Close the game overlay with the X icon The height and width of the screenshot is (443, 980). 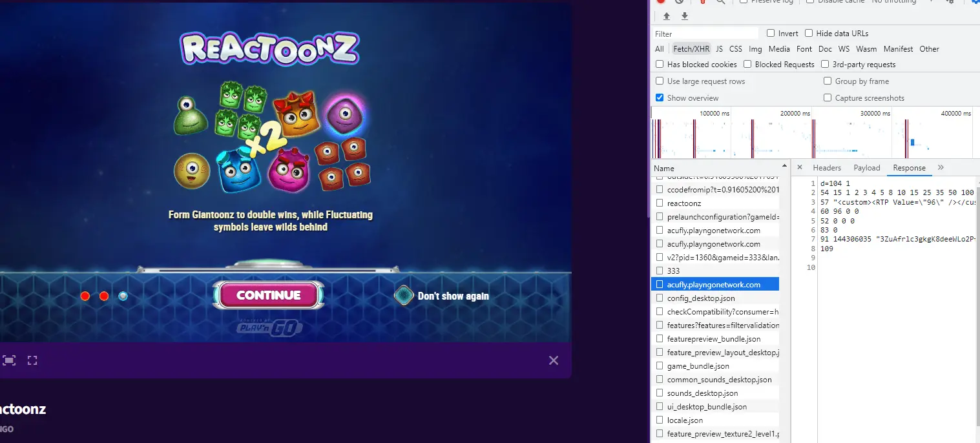(554, 360)
